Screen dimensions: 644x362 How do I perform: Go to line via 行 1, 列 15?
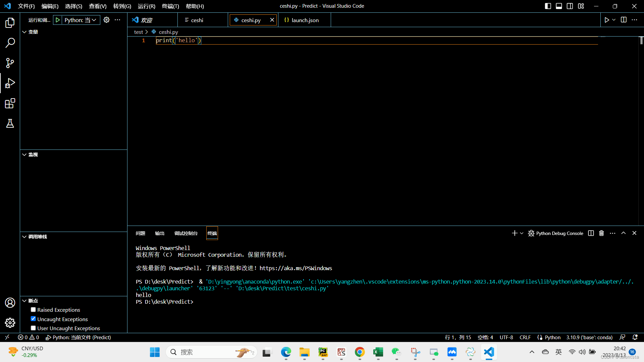click(x=458, y=337)
